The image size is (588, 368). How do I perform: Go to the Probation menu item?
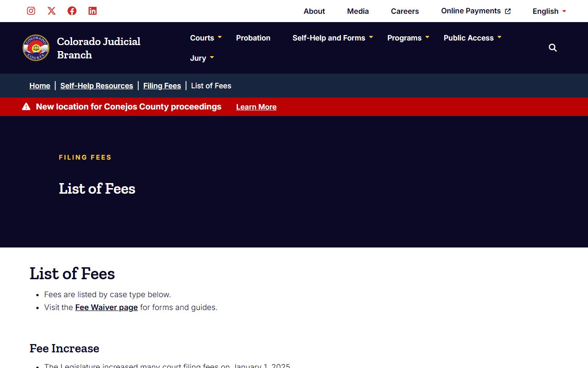[x=253, y=38]
